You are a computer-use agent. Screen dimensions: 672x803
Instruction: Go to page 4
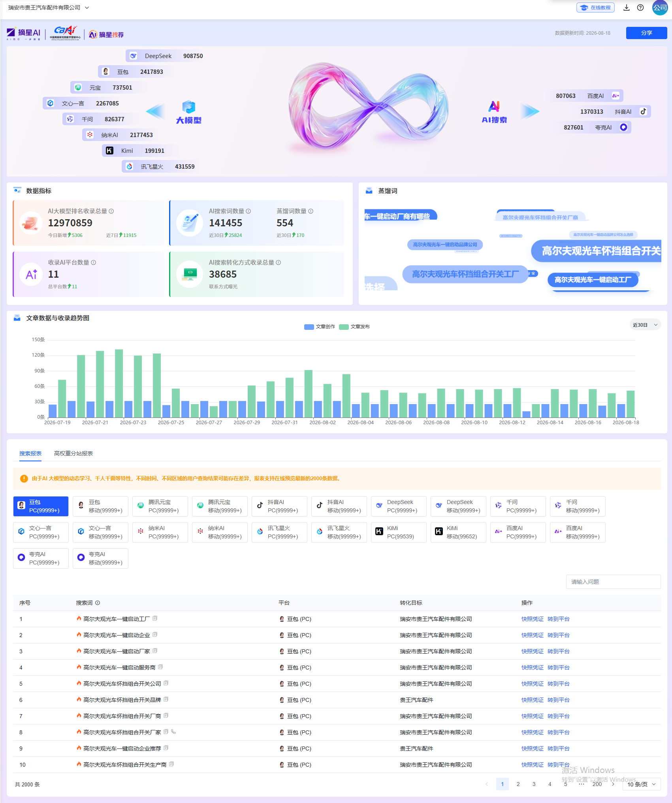coord(550,784)
